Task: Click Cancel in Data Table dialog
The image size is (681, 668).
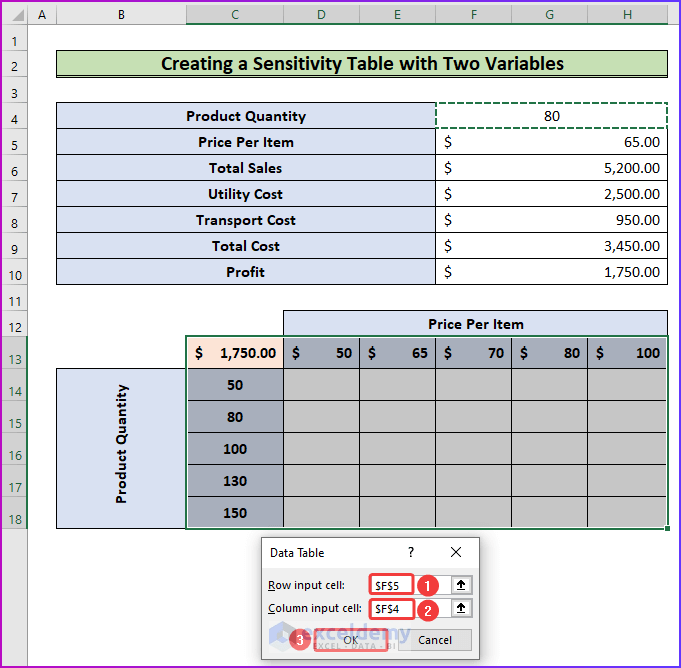Action: [435, 640]
